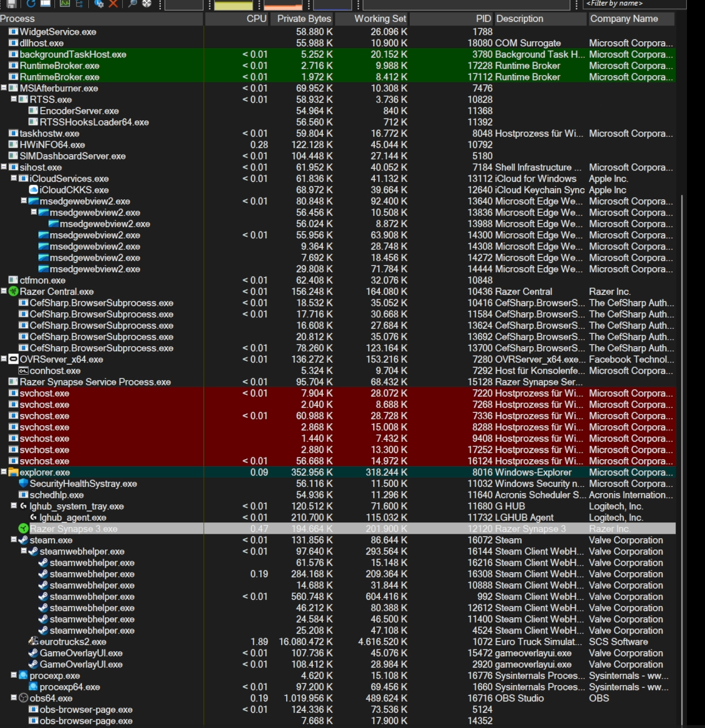The width and height of the screenshot is (705, 728).
Task: Sort by the Description column header
Action: pos(540,19)
